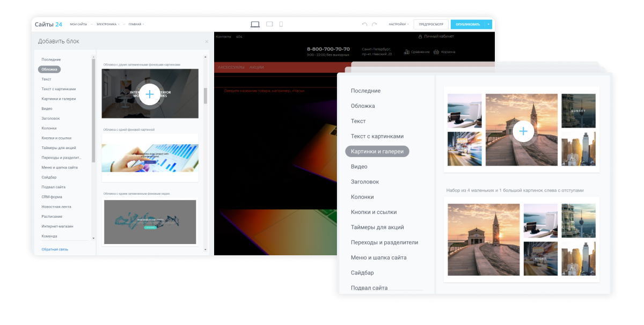
Task: Close the Добавить блок panel
Action: point(207,41)
